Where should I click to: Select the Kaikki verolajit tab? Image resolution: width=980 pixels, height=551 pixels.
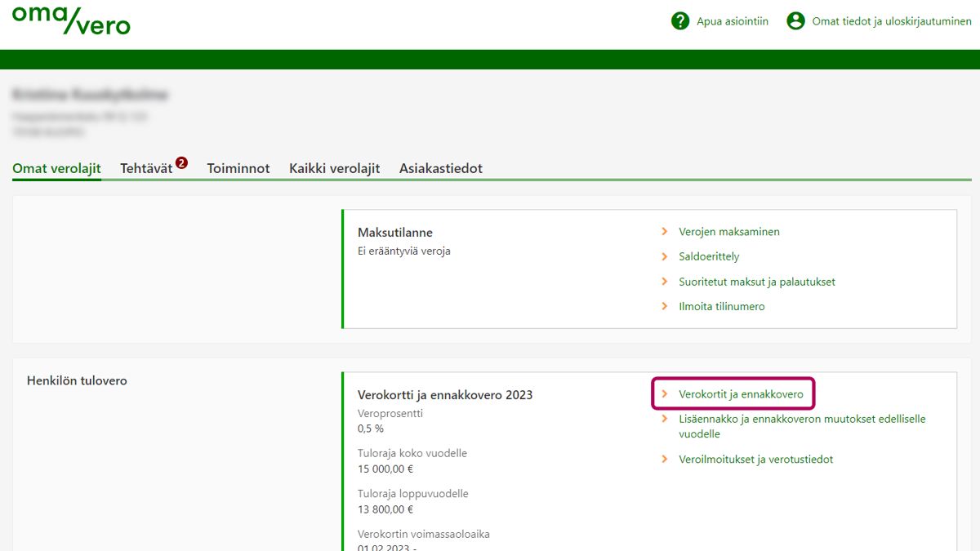[x=334, y=168]
